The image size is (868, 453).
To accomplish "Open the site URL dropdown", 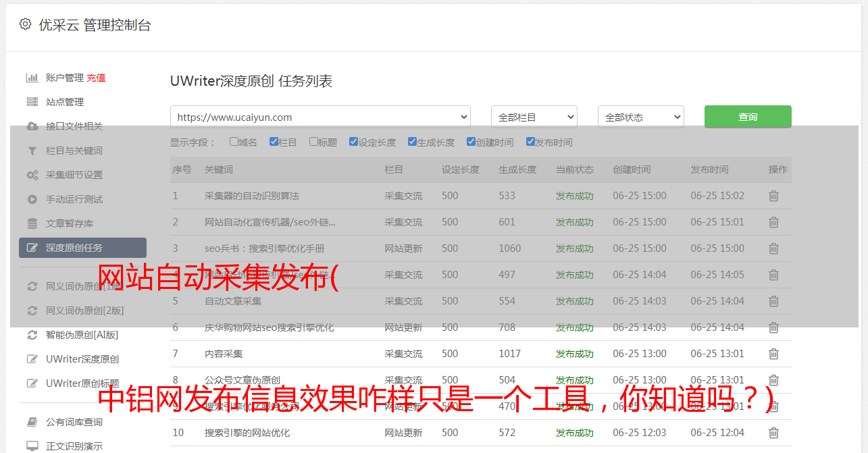I will (320, 117).
